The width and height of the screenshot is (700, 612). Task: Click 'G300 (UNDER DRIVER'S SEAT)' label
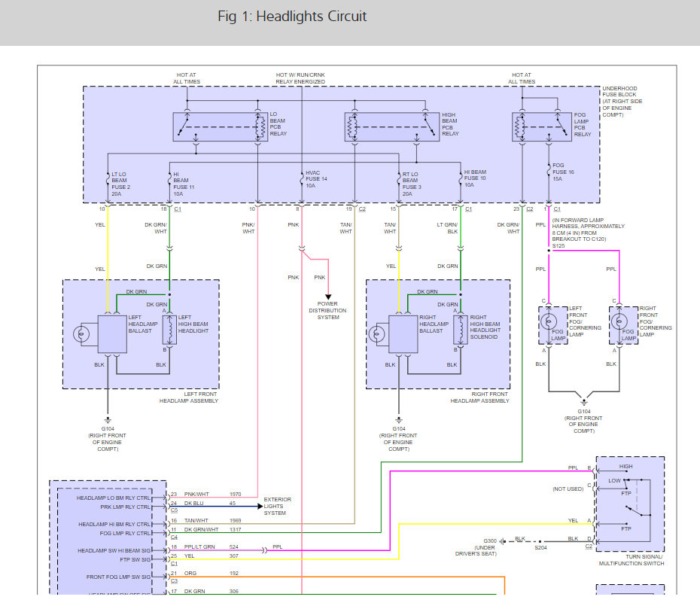click(x=476, y=547)
